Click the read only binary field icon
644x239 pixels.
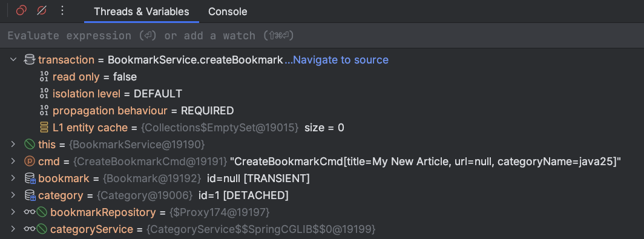[x=44, y=77]
